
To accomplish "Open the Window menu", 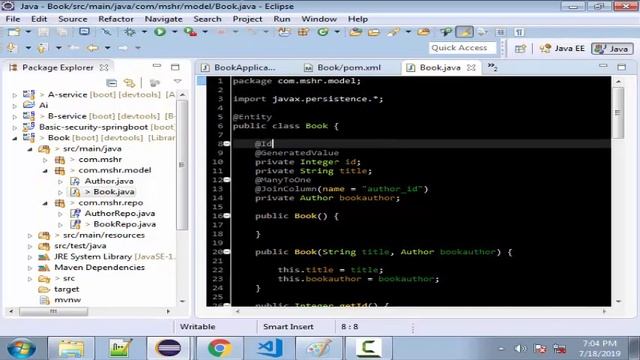I will tap(319, 19).
